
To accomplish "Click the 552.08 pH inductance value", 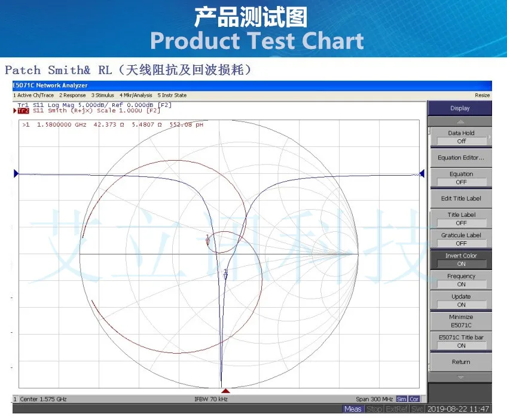I will [187, 125].
